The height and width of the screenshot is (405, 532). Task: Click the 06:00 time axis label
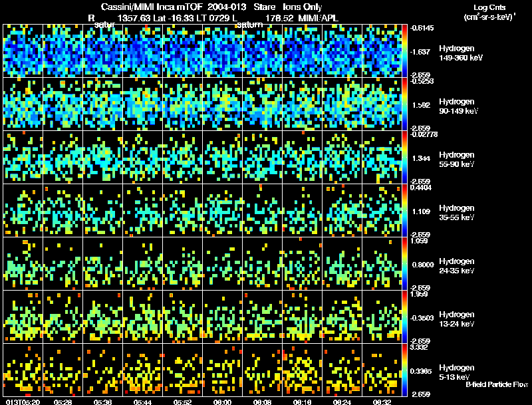222,402
